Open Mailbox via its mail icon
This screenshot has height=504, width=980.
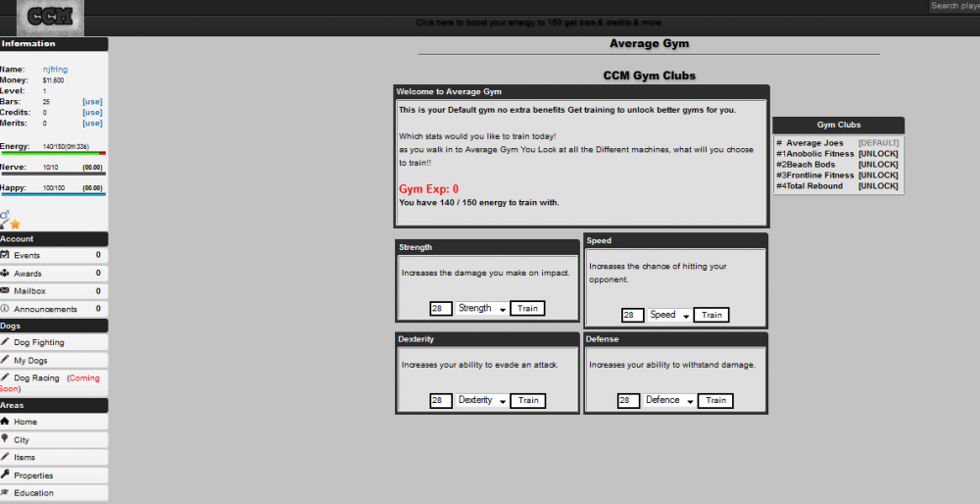pyautogui.click(x=6, y=290)
